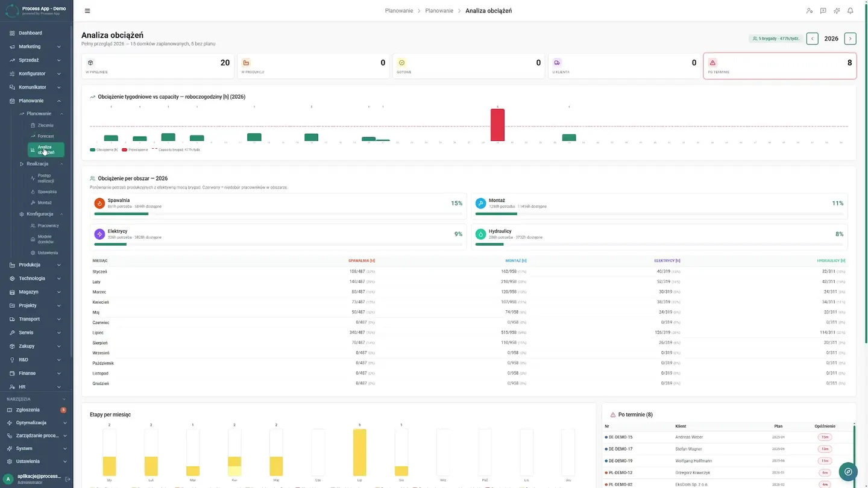
Task: Expand Zarządzanie procesami menu
Action: pyautogui.click(x=36, y=436)
